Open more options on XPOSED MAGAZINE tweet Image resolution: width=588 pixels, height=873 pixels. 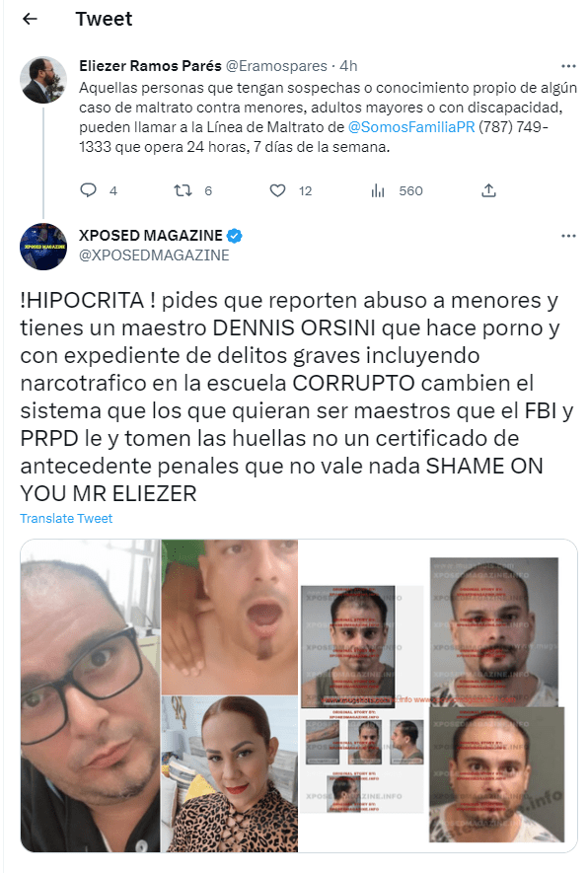[x=568, y=236]
